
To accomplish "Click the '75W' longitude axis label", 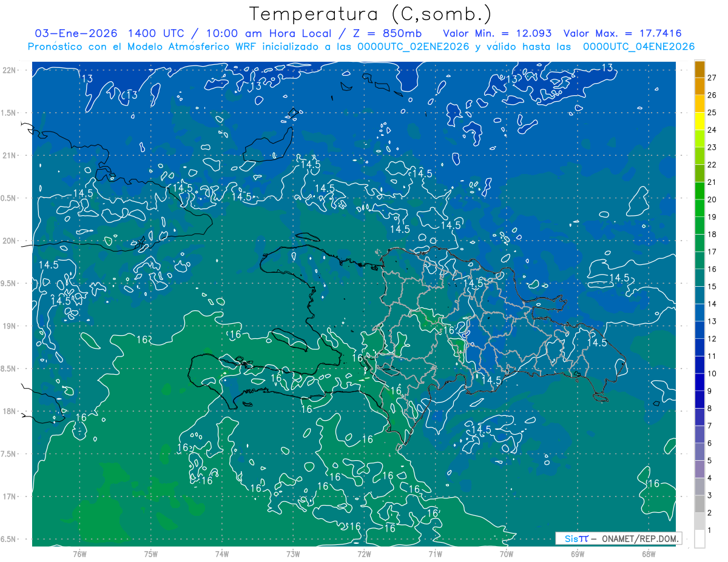I will coord(151,554).
